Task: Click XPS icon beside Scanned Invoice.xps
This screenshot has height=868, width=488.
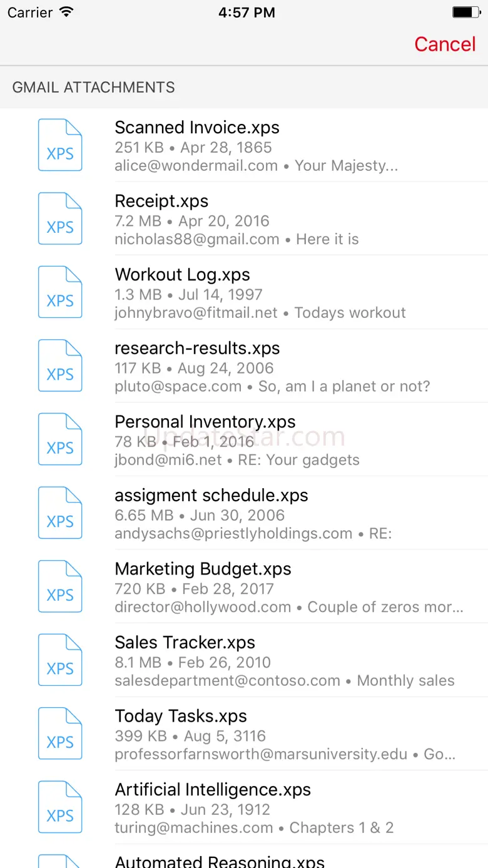Action: [60, 145]
